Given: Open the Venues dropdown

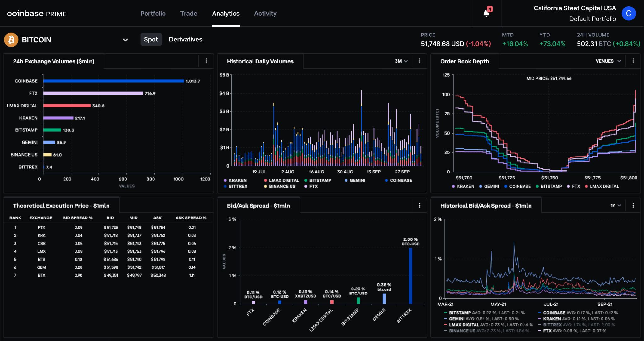Looking at the screenshot, I should [x=608, y=61].
